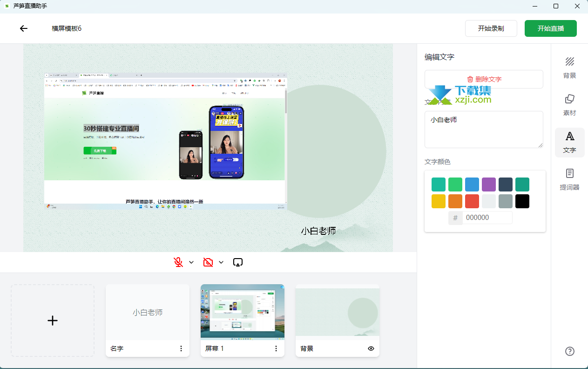Pick the turquoise color swatch
The image size is (588, 369).
[x=439, y=184]
